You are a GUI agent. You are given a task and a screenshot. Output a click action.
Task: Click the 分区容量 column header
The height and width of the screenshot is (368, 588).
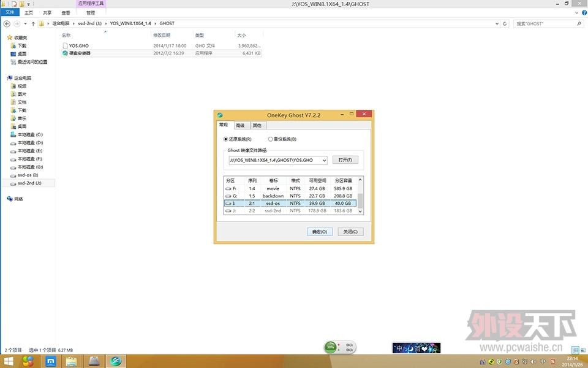[x=343, y=180]
